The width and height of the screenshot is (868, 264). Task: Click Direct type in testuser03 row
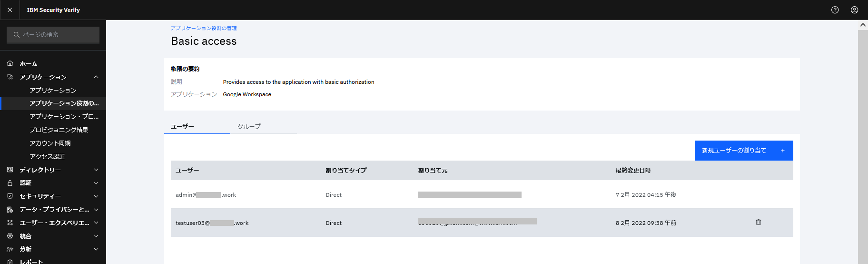tap(334, 223)
